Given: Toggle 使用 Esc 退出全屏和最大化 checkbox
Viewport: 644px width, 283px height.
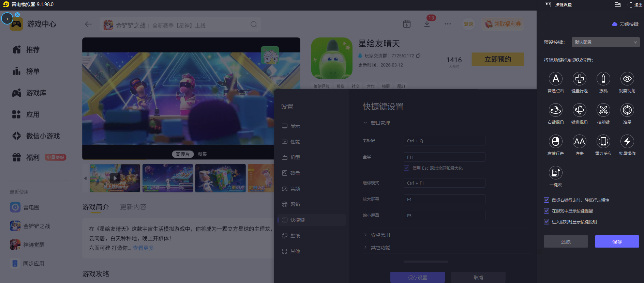Looking at the screenshot, I should 406,168.
